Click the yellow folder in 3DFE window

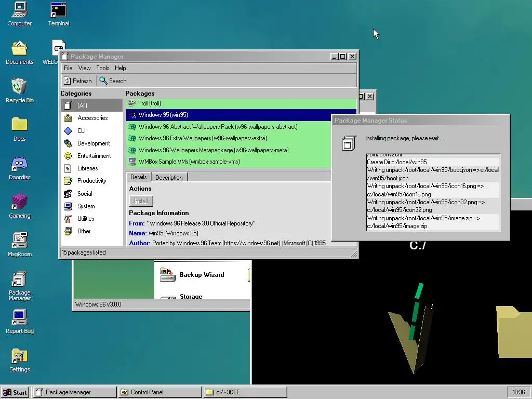514,331
